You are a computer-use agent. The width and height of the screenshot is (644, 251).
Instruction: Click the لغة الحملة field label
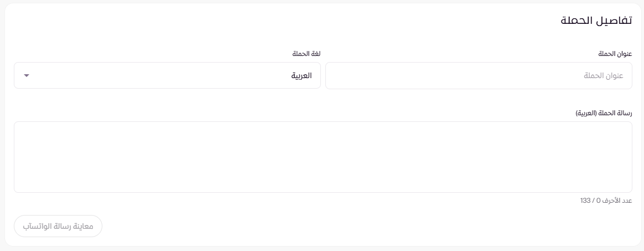click(x=307, y=54)
